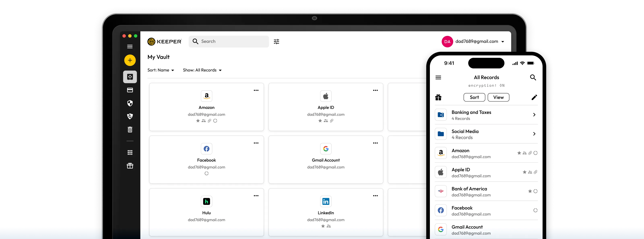Click the Amazon logo on desktop card

[x=206, y=96]
